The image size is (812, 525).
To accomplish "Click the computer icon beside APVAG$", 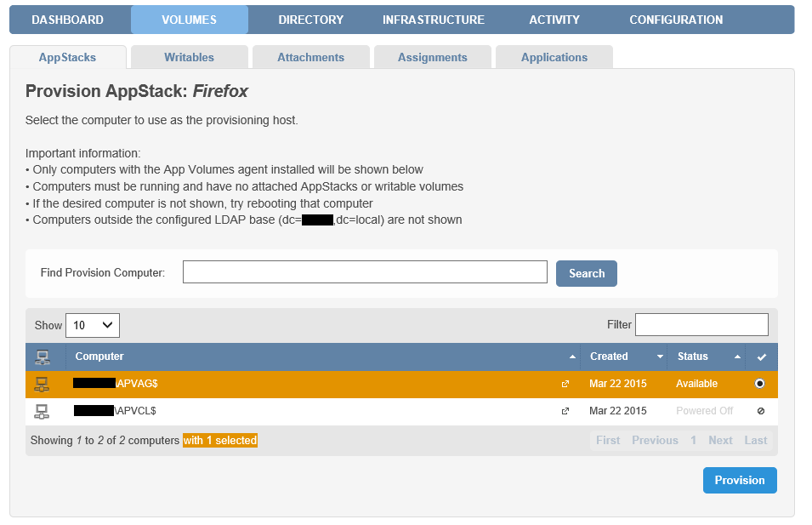I will pos(41,384).
